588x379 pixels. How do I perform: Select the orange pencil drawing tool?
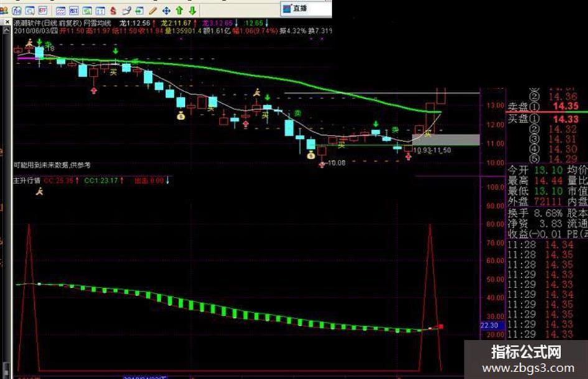tap(152, 11)
